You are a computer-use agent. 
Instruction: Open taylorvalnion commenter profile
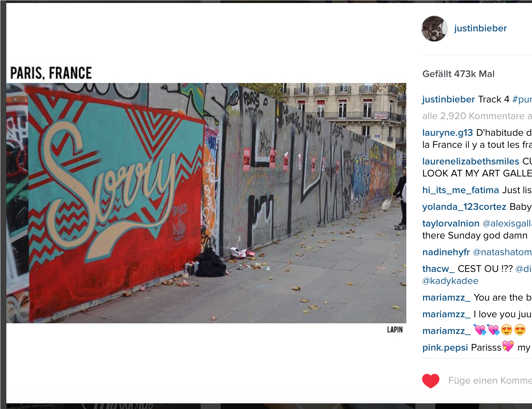451,224
